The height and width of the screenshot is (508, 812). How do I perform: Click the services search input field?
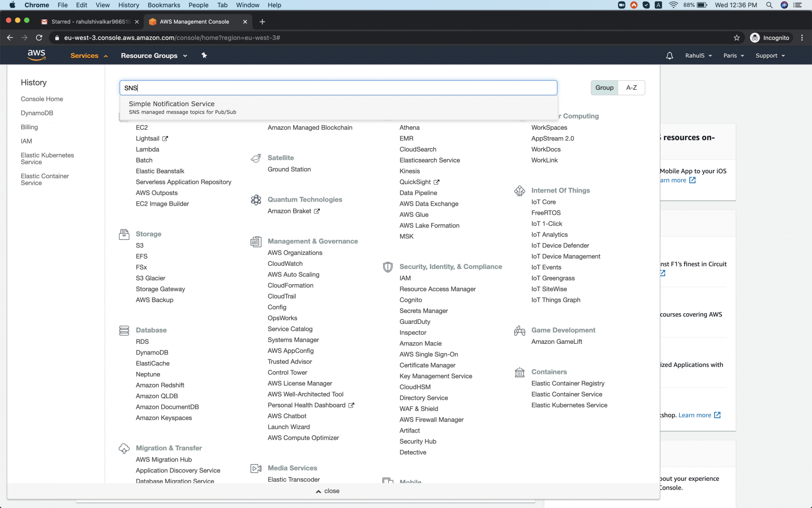coord(338,87)
